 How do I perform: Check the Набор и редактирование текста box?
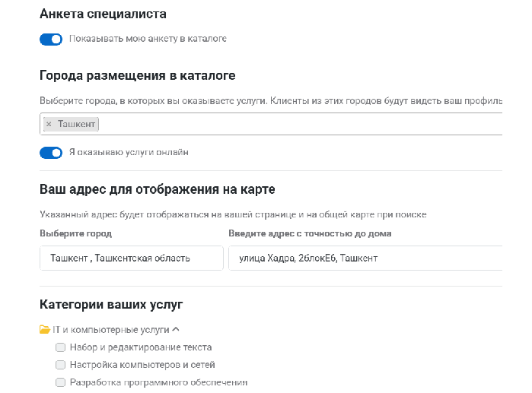coord(60,347)
